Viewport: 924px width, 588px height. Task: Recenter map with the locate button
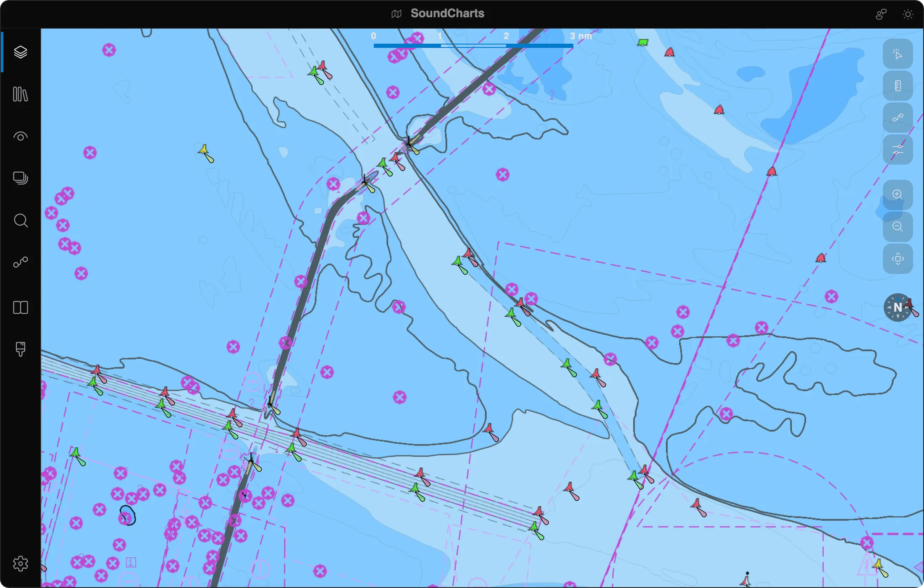(898, 259)
